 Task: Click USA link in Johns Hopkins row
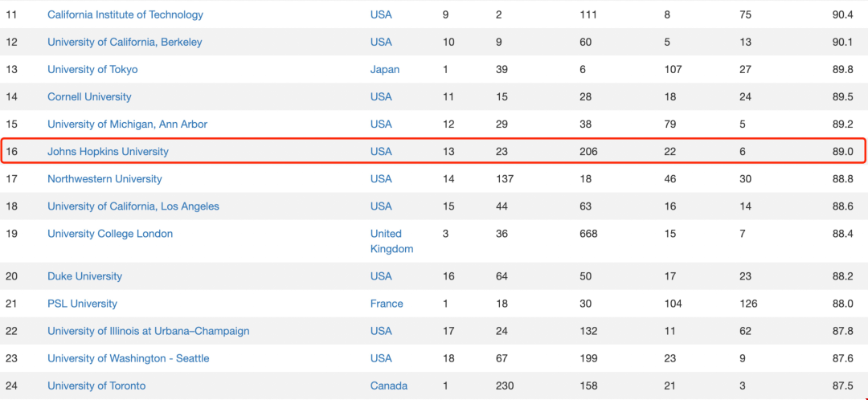[x=381, y=152]
